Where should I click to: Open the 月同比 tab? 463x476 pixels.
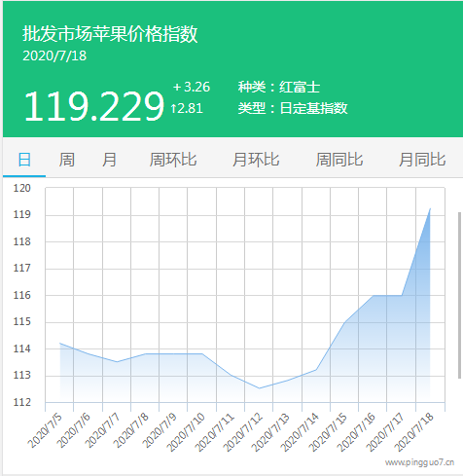(x=422, y=160)
